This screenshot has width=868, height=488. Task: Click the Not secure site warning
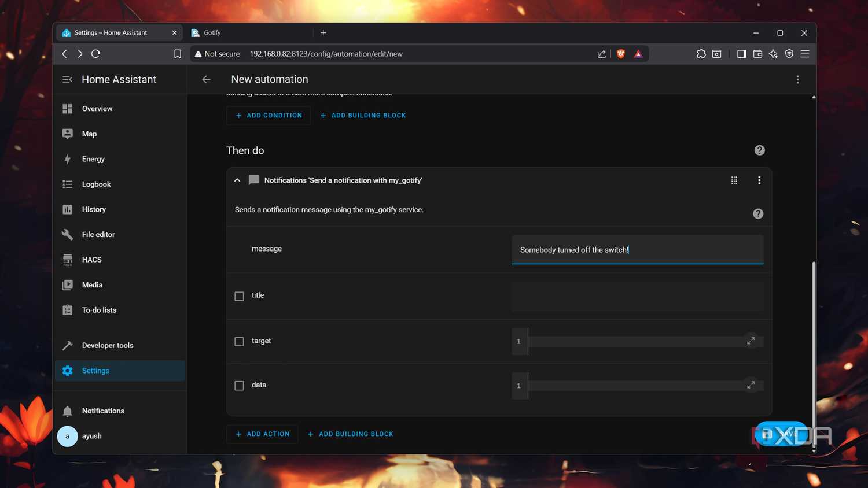click(x=217, y=54)
